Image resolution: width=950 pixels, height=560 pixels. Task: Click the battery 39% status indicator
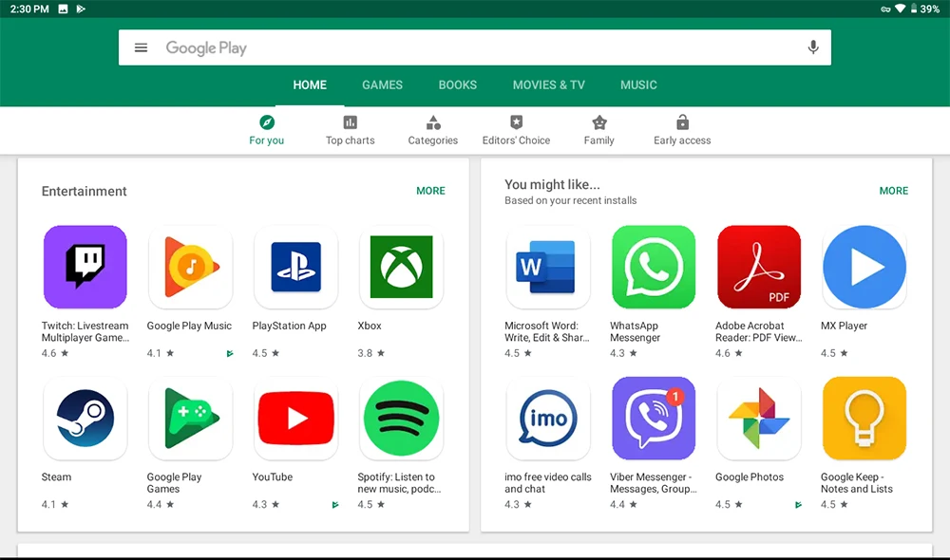pyautogui.click(x=925, y=9)
